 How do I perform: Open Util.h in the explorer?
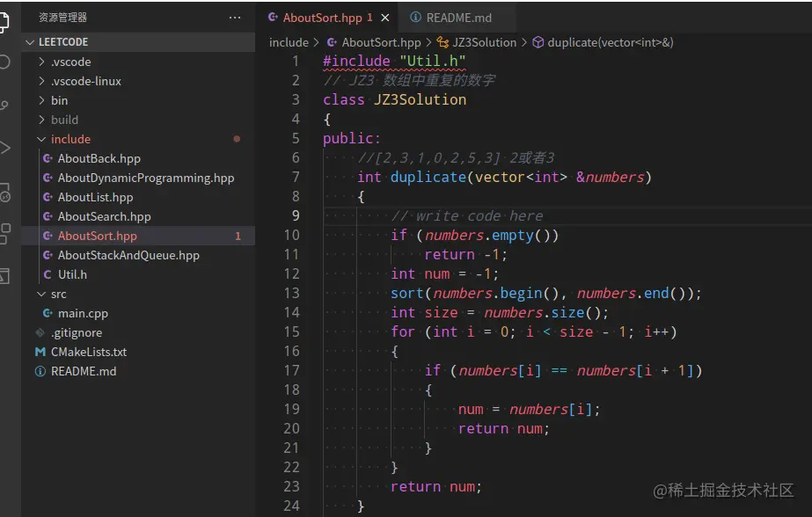pyautogui.click(x=138, y=274)
